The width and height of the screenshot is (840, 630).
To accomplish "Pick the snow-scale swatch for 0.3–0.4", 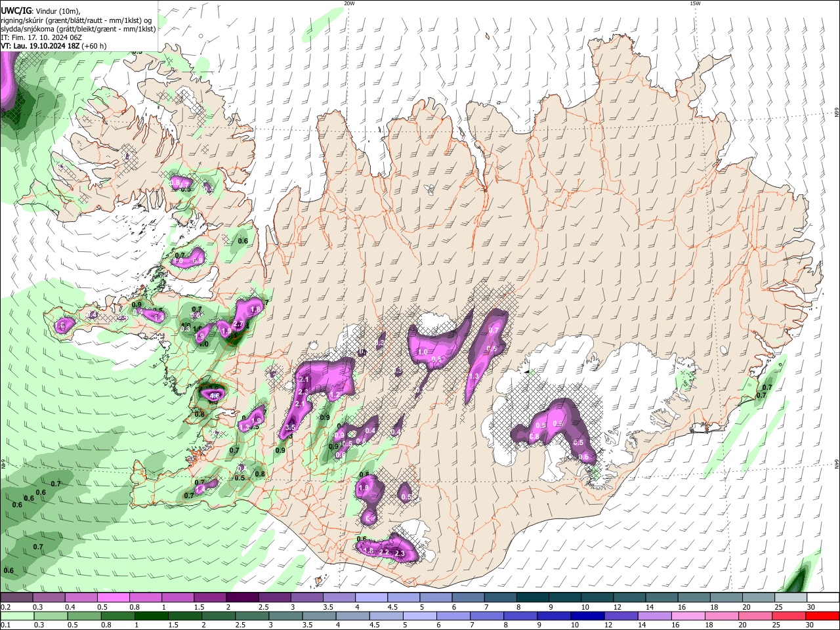I will (x=49, y=598).
